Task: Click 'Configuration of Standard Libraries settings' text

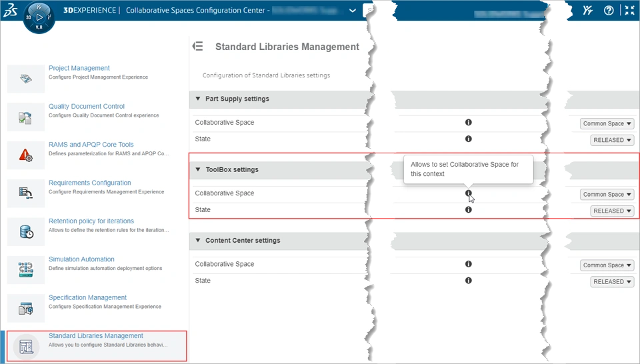Action: (x=266, y=75)
